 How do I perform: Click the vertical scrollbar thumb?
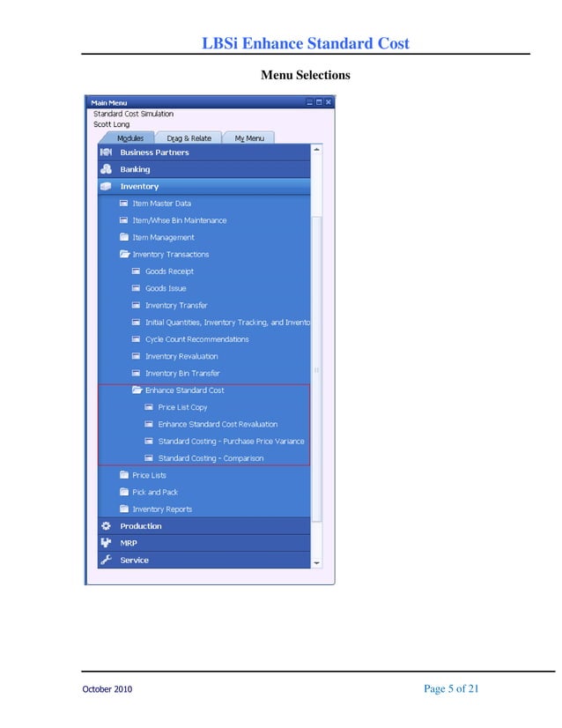[x=316, y=369]
